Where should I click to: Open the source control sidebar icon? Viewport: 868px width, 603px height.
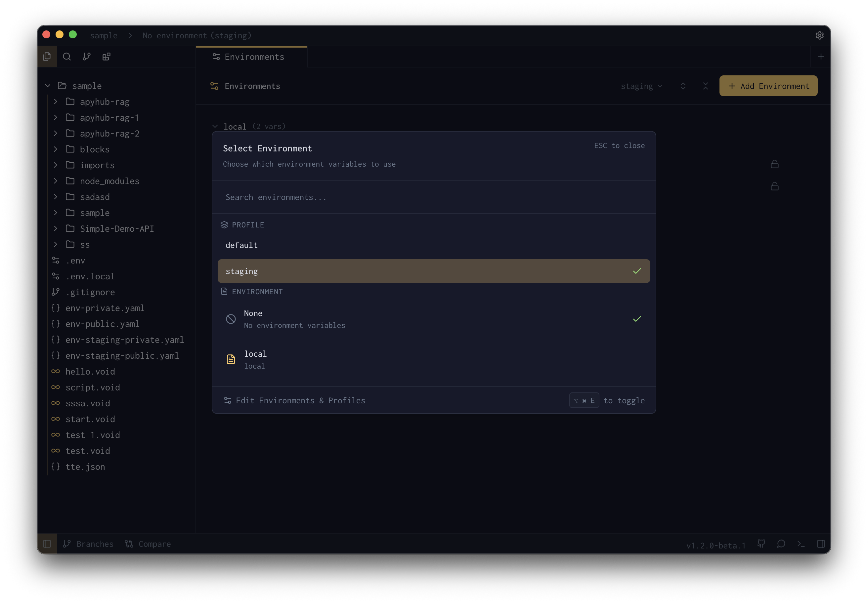(x=86, y=56)
